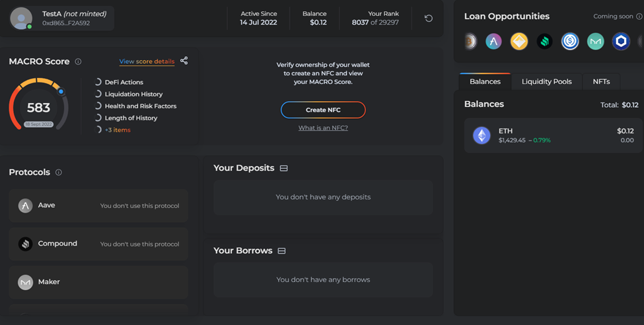Open the ETH balance row
Image resolution: width=644 pixels, height=325 pixels.
click(554, 135)
